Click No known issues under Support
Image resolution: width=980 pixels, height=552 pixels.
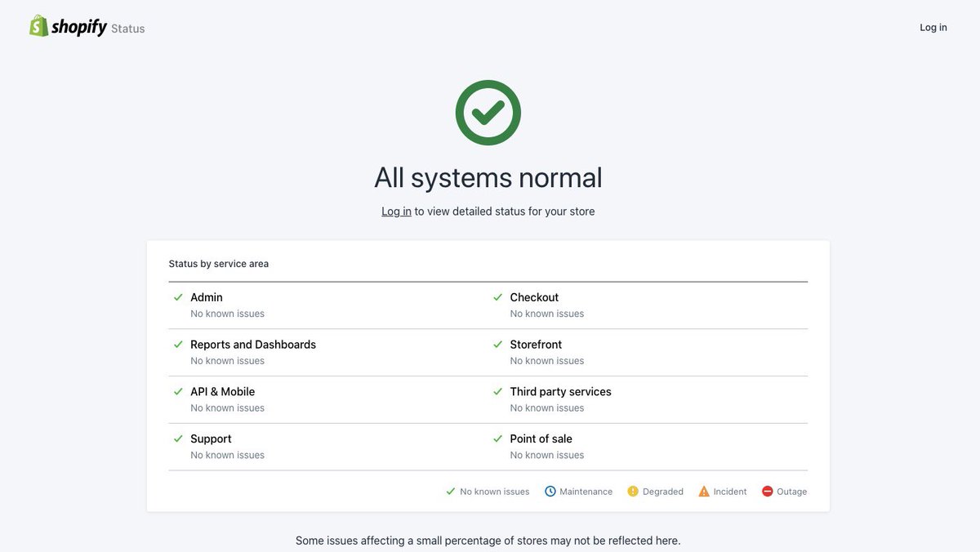pos(228,455)
